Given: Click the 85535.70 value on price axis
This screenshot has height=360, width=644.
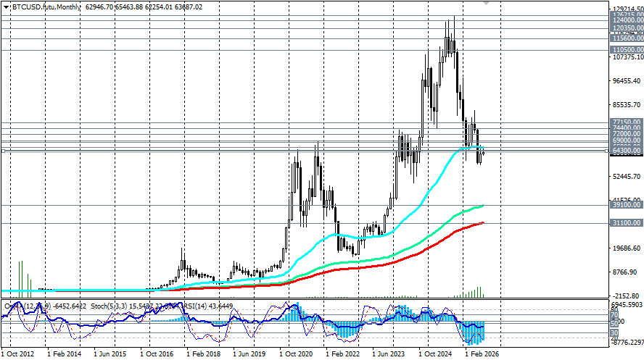Looking at the screenshot, I should pos(627,105).
